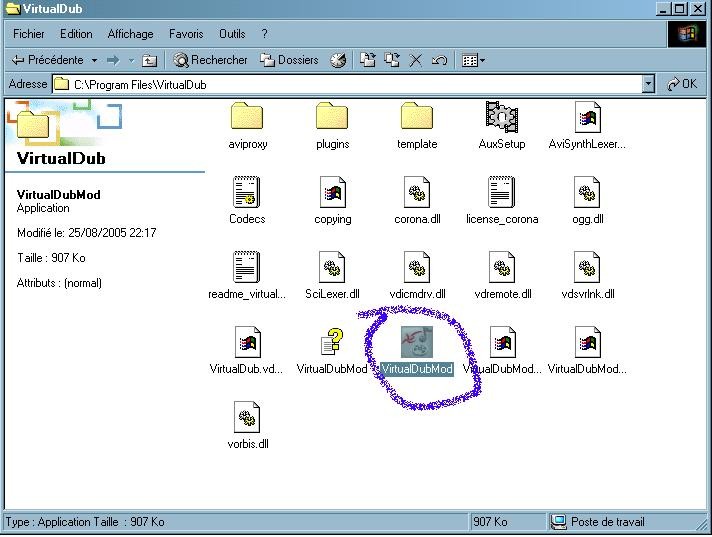Select the template folder
712x537 pixels.
pyautogui.click(x=417, y=126)
